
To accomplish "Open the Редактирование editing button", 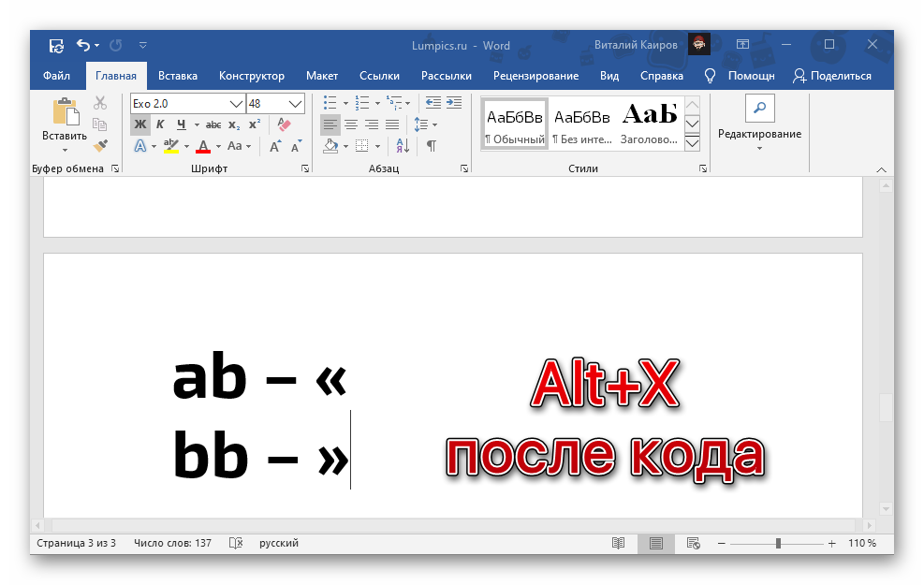I will pyautogui.click(x=759, y=122).
